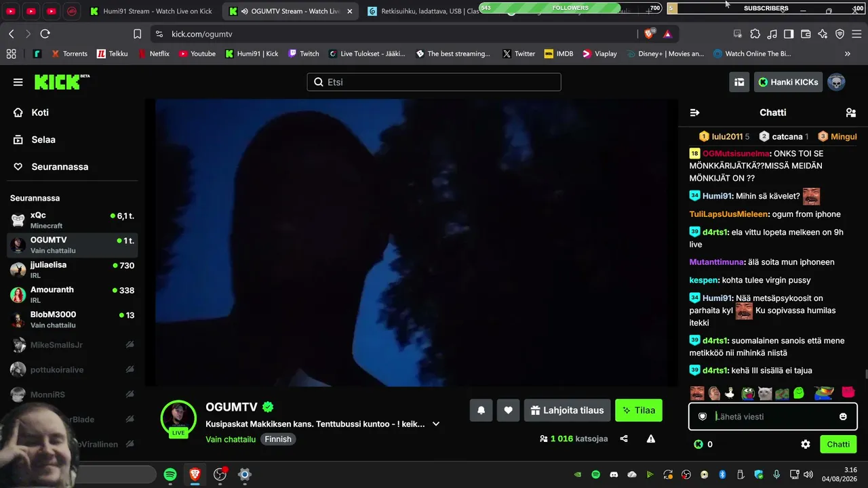
Task: Open BlobM3000 channel in followed list
Action: point(72,319)
